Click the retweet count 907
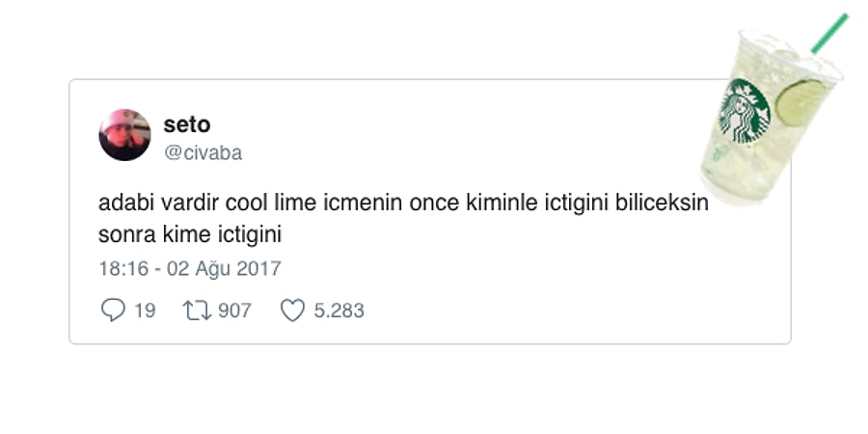868x434 pixels. pos(234,311)
